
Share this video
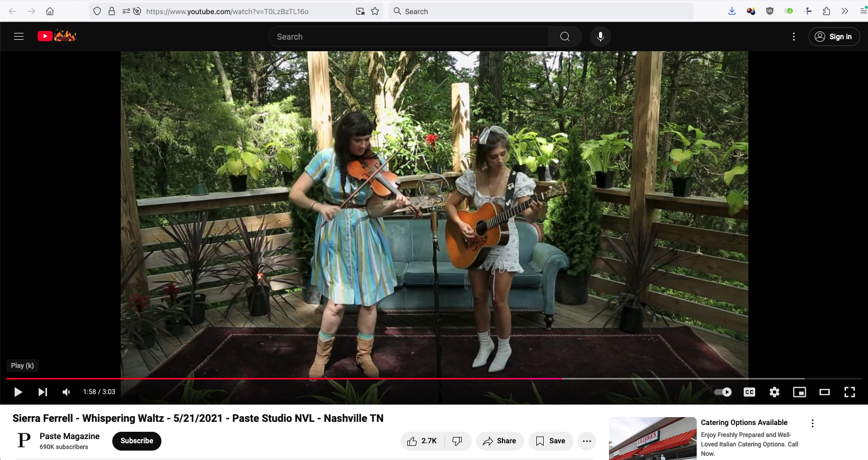point(500,441)
